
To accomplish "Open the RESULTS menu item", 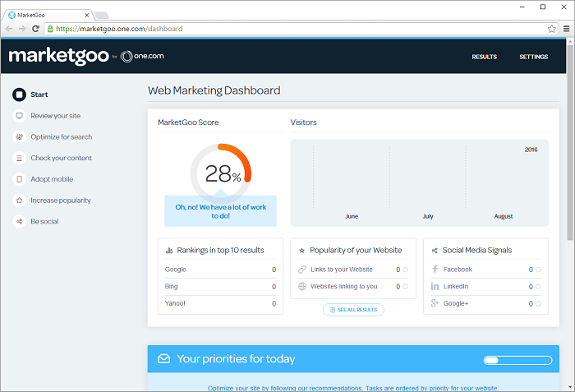I will (x=485, y=57).
